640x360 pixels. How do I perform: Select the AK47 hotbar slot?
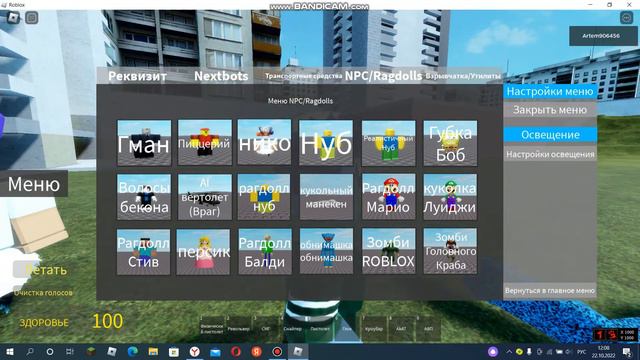click(x=401, y=328)
